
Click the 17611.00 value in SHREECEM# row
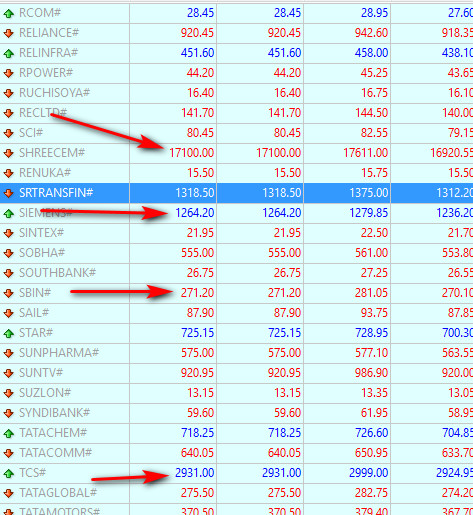tap(366, 153)
